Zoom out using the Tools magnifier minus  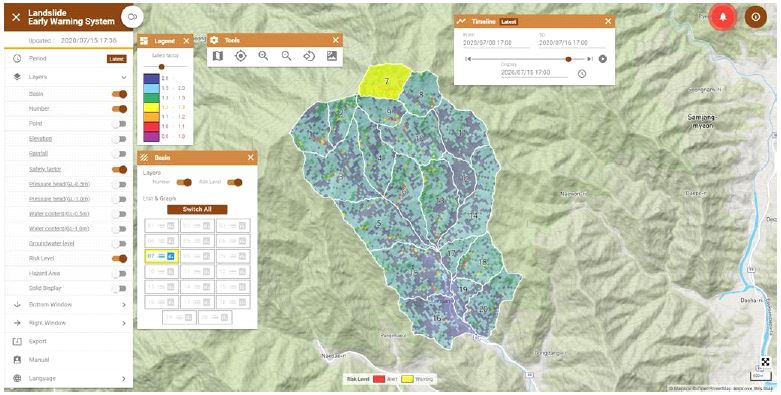pyautogui.click(x=286, y=56)
